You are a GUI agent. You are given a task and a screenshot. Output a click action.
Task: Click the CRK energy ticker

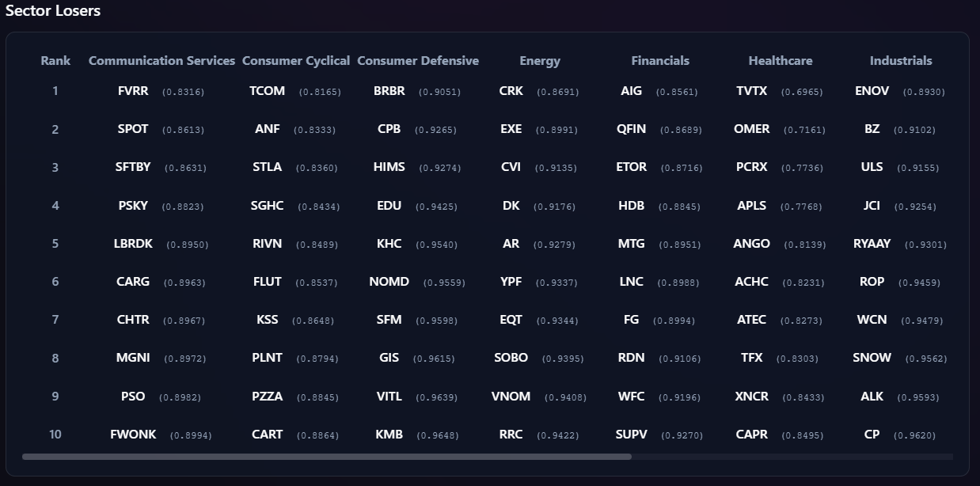pos(511,91)
